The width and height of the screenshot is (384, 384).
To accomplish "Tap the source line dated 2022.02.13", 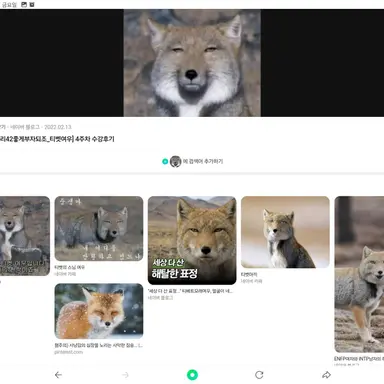I will tap(36, 127).
